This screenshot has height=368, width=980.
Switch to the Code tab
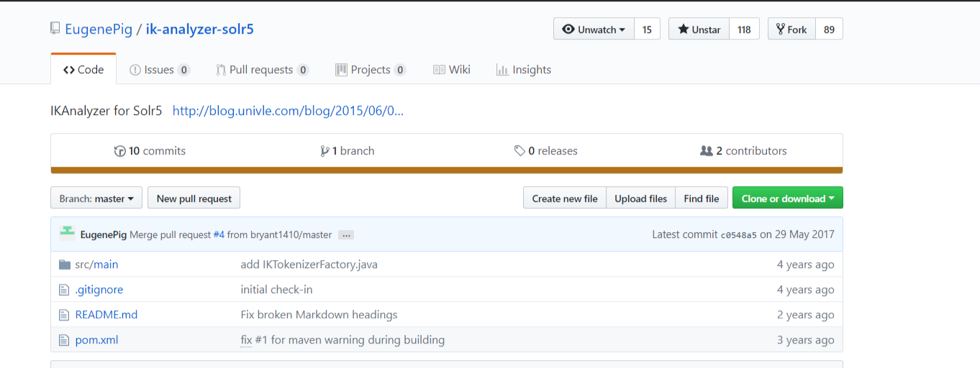(83, 69)
